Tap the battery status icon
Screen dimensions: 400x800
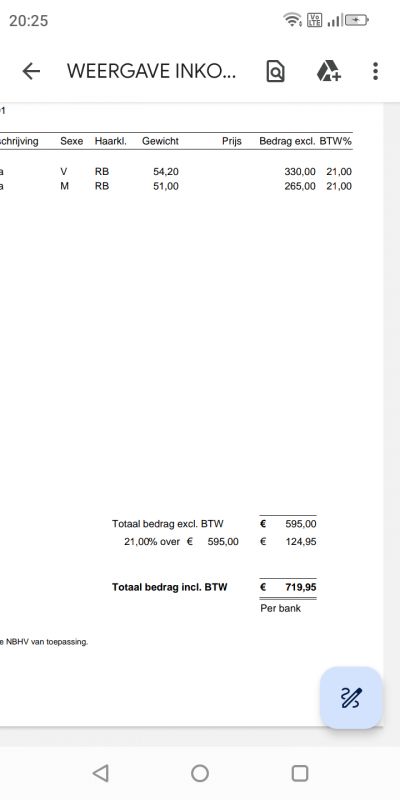click(357, 20)
